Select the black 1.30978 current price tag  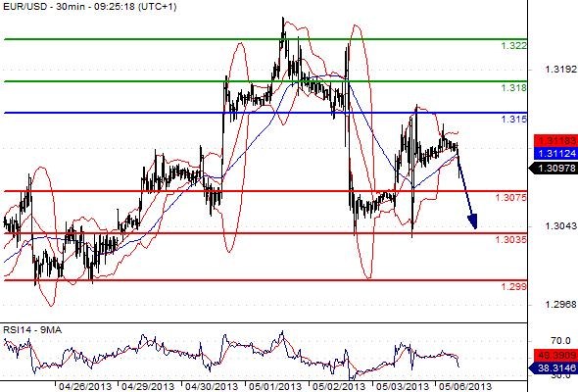[x=554, y=169]
